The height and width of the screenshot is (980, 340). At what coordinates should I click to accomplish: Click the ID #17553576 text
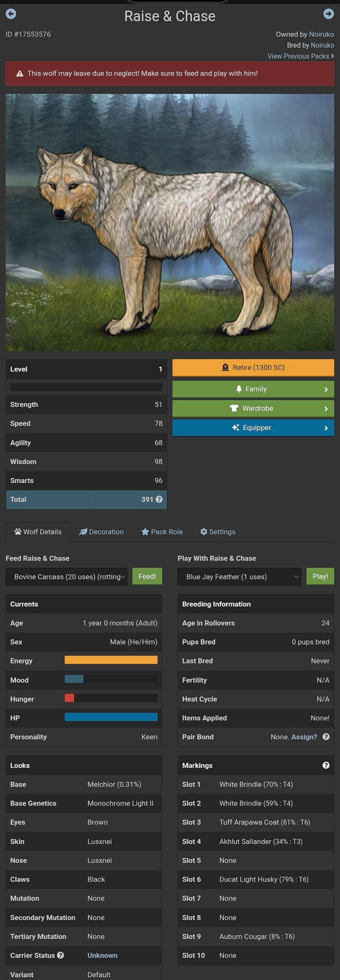[x=28, y=34]
